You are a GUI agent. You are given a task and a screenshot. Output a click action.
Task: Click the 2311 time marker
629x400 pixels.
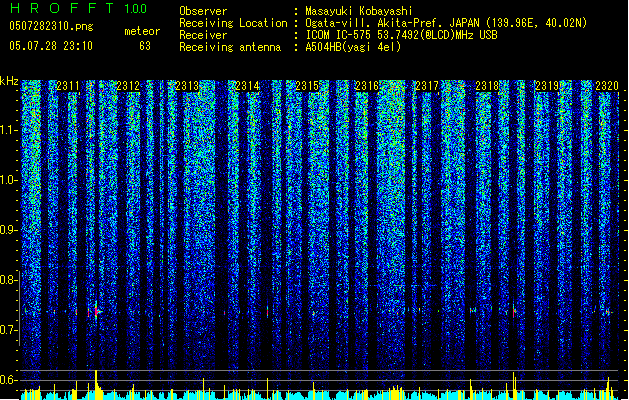click(68, 86)
